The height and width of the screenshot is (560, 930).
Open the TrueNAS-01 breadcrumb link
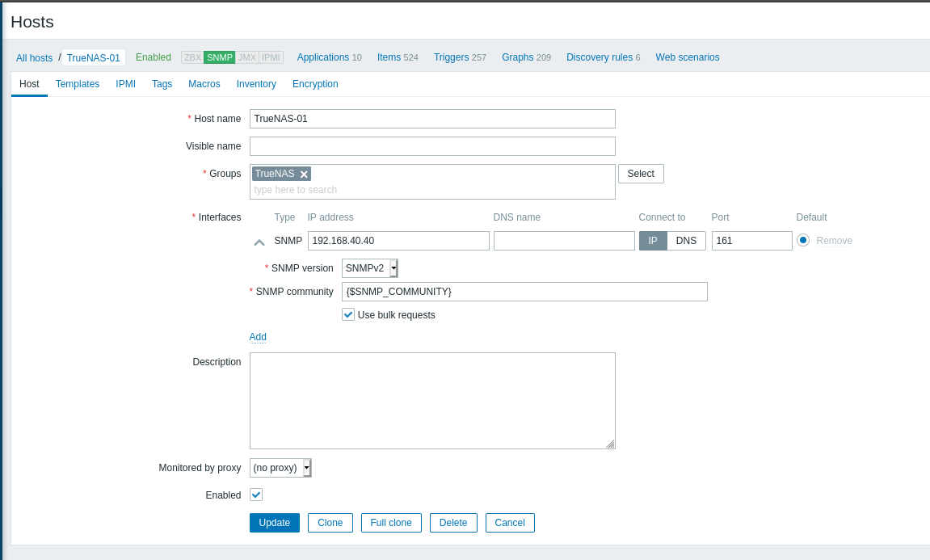tap(94, 57)
